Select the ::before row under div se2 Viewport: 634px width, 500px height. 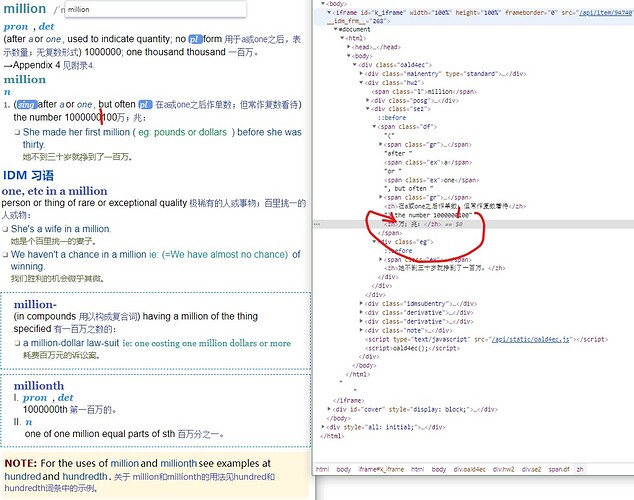(x=392, y=118)
